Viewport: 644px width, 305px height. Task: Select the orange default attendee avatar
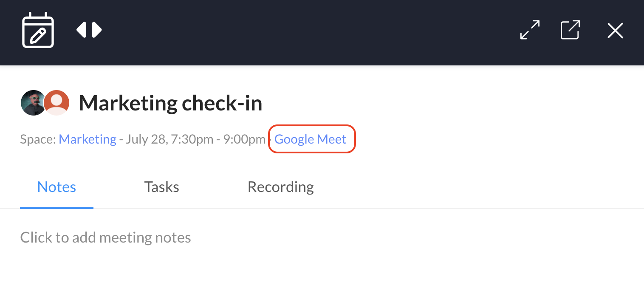[x=57, y=103]
